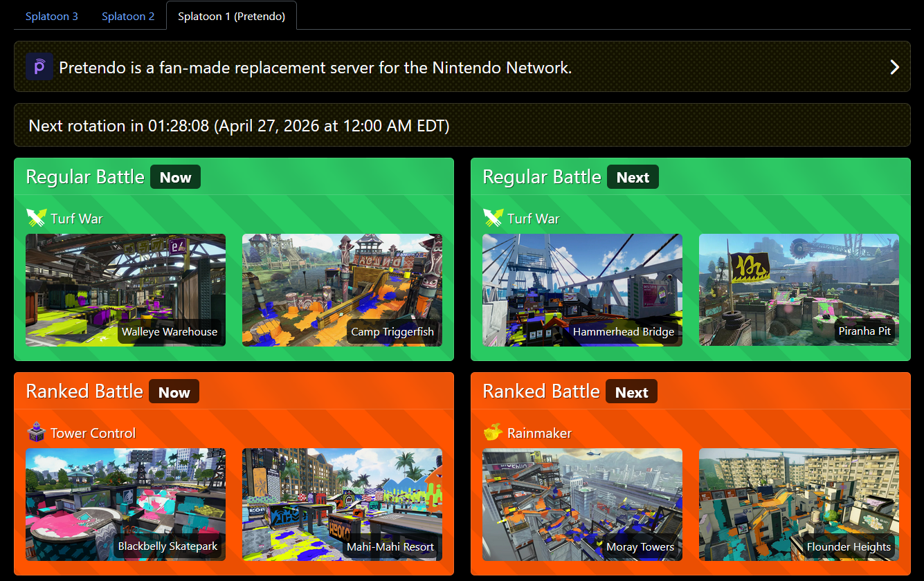Click the 'Mahi-Mahi Resort' name label
This screenshot has height=581, width=924.
pyautogui.click(x=390, y=547)
